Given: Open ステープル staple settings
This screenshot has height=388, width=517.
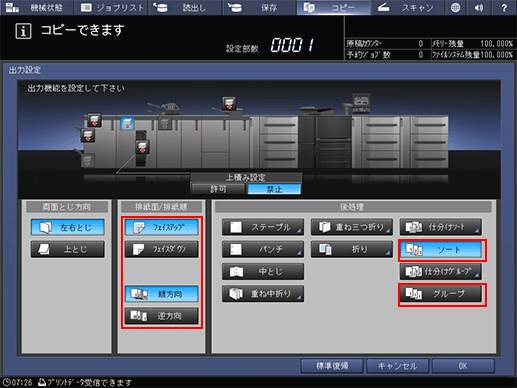Looking at the screenshot, I should 263,227.
